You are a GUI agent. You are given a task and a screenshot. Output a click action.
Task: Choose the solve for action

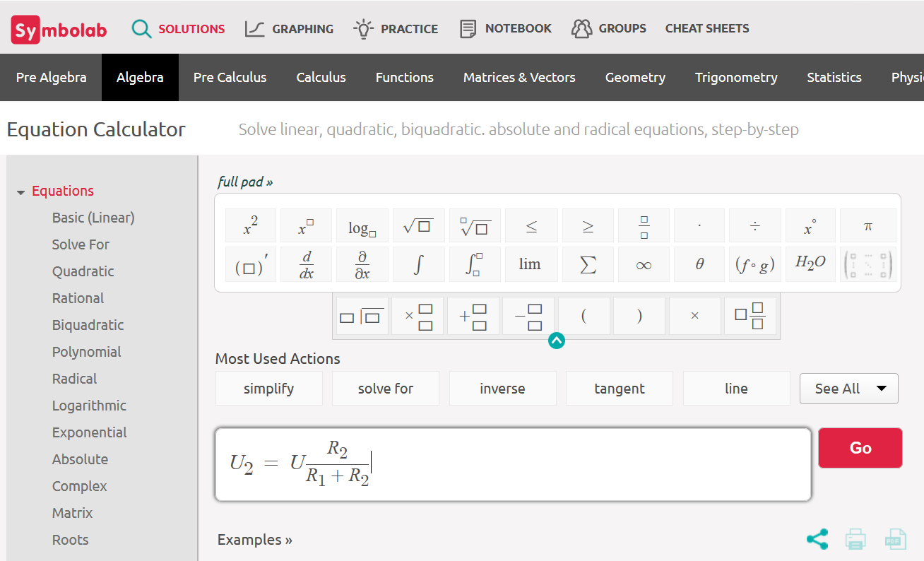385,389
